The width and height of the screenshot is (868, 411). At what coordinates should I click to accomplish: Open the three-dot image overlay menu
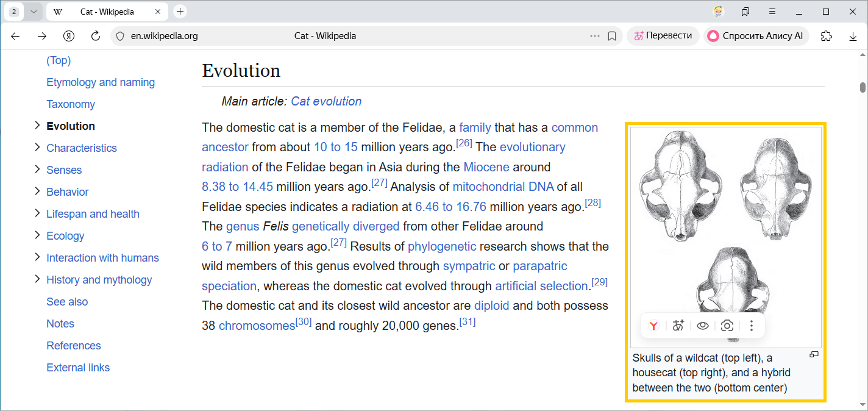coord(751,326)
